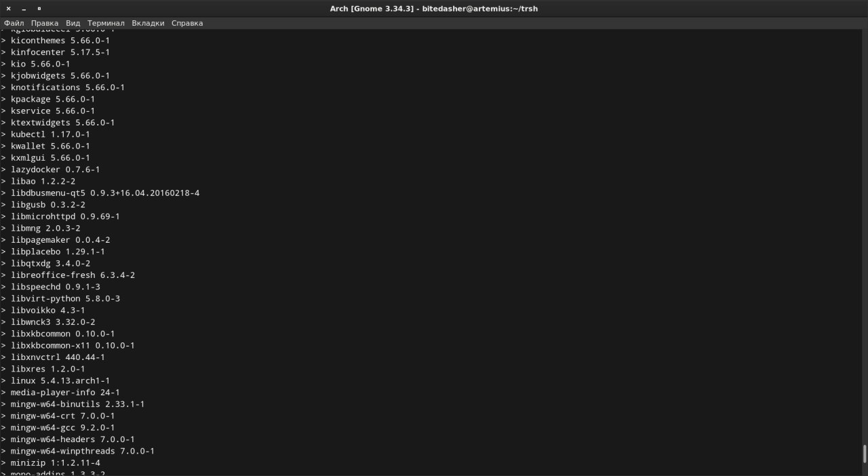Click the line 'mingw-w64-headers 7.0.0-1'
The height and width of the screenshot is (476, 868).
(73, 439)
